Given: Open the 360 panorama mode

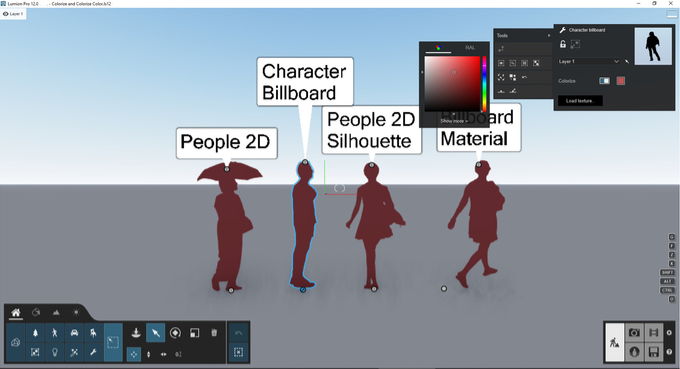Looking at the screenshot, I should [634, 352].
